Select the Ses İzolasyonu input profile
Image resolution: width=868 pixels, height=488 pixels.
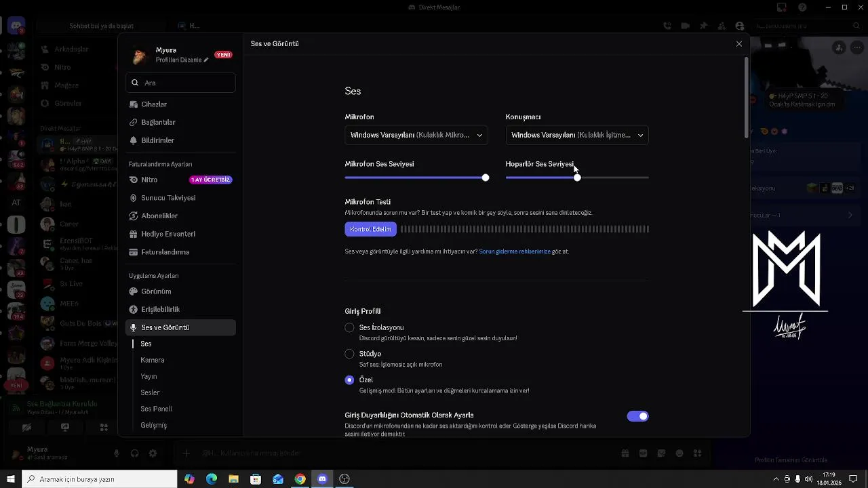coord(349,327)
